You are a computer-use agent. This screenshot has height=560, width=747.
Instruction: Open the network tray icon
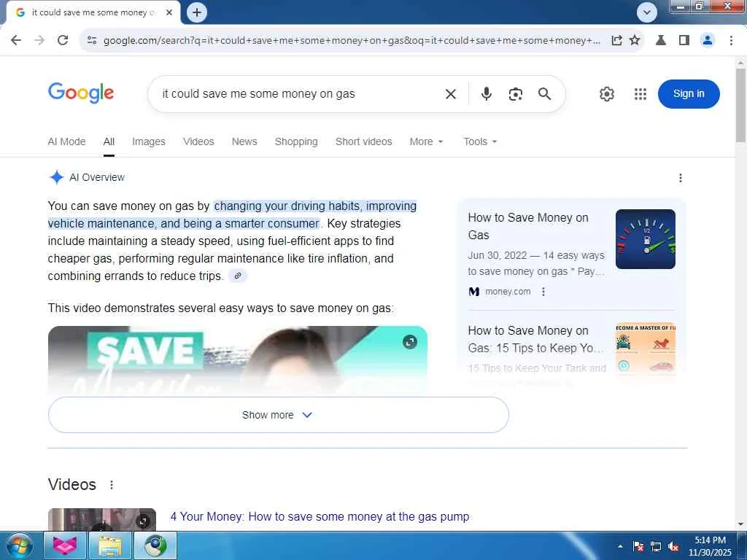click(656, 546)
